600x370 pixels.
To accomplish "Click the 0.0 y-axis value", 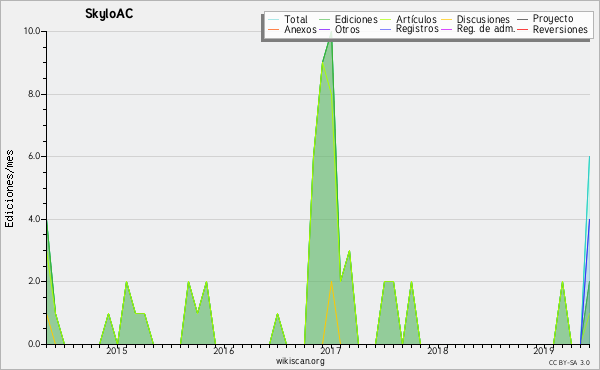I will tap(34, 344).
